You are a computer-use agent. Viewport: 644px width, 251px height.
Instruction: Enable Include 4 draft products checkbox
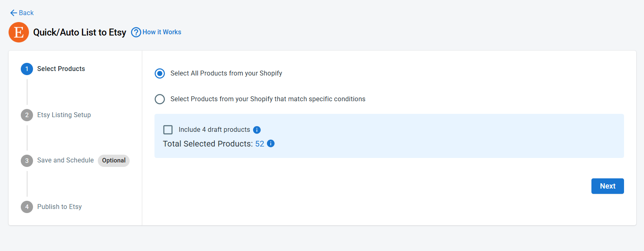click(x=168, y=130)
